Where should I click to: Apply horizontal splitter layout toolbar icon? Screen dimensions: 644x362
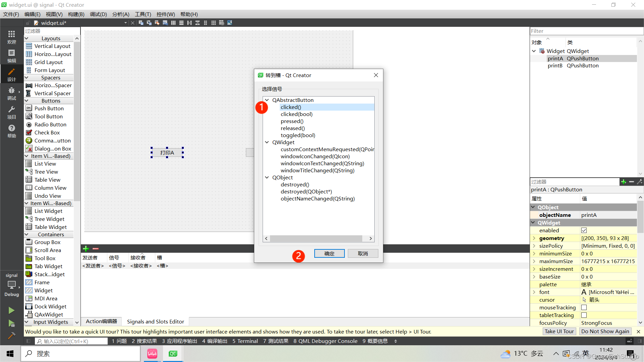pos(190,23)
